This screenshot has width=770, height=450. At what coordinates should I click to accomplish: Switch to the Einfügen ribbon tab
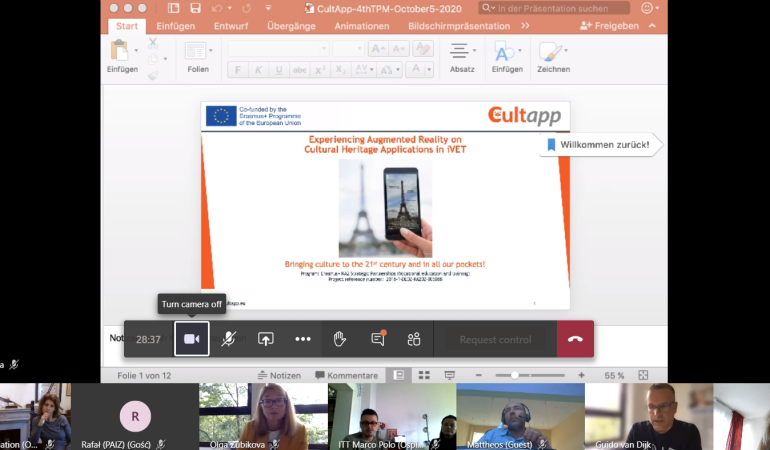178,26
